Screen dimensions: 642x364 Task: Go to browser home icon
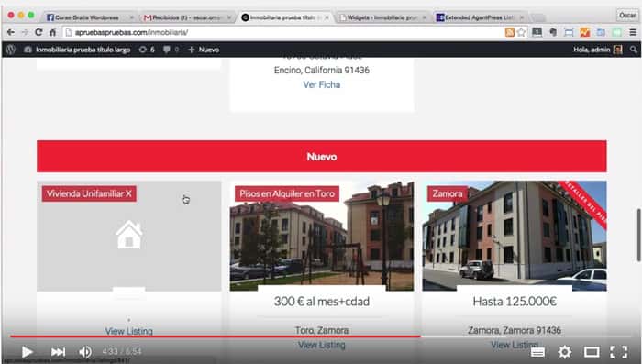coord(52,32)
